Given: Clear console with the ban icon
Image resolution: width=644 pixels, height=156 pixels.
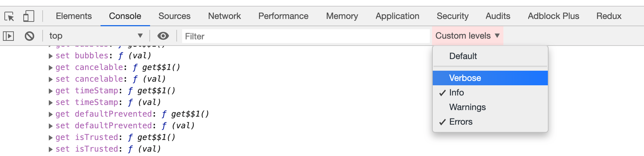Looking at the screenshot, I should [x=30, y=36].
